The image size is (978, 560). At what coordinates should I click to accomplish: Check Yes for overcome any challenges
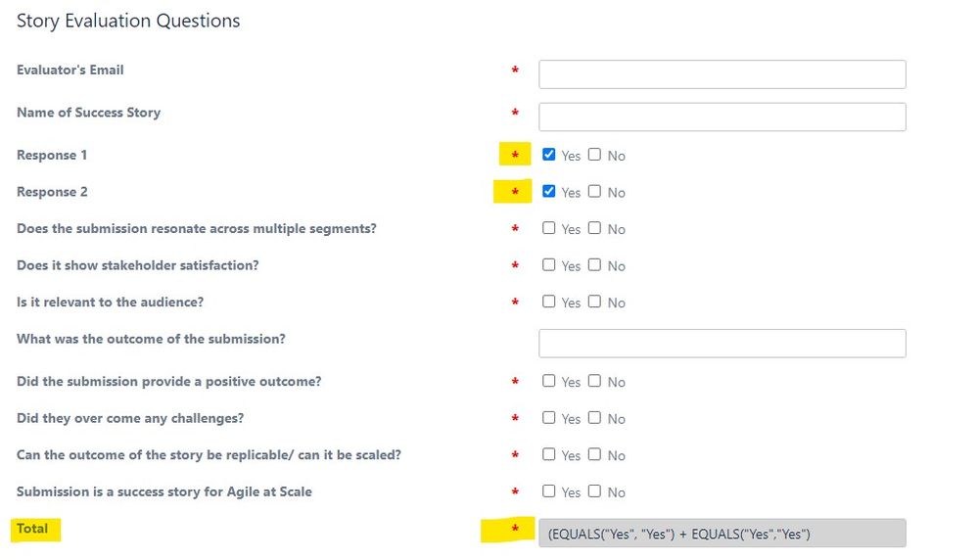(x=549, y=417)
